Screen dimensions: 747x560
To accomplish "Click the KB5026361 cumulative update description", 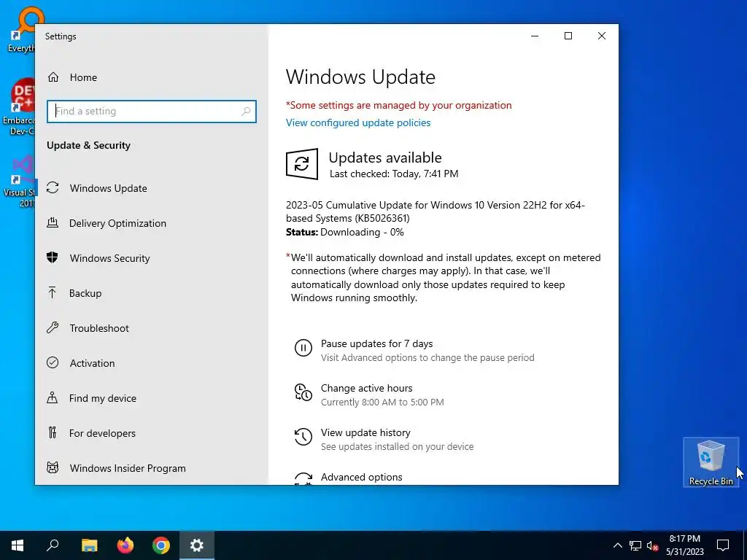I will (x=436, y=211).
